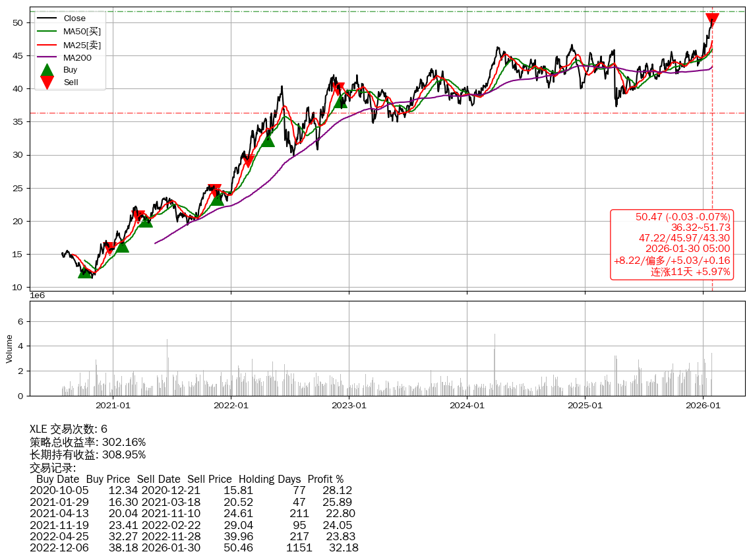751x560 pixels.
Task: Click the Sell marker near price 29
Action: (248, 160)
